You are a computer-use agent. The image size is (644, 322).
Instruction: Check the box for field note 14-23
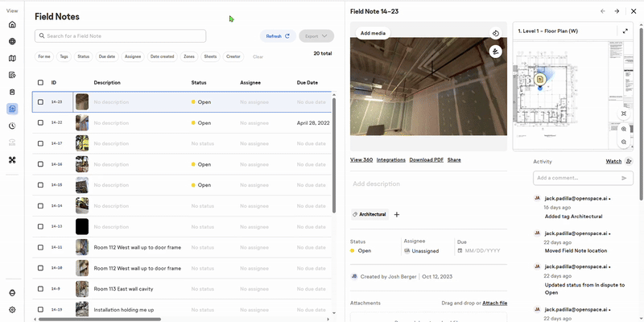click(x=40, y=102)
